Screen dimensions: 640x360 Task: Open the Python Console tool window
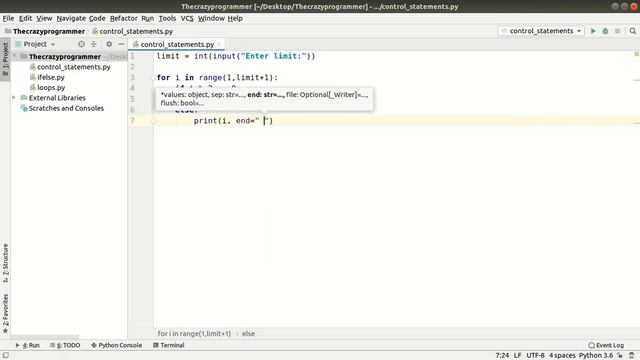(116, 345)
